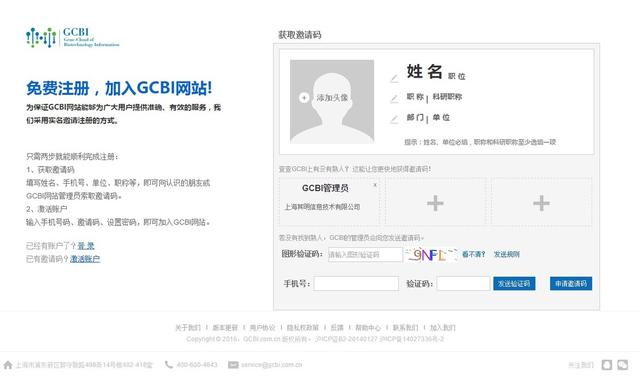640x379 pixels.
Task: Add an acquaintance in the middle plus slot
Action: click(x=435, y=203)
